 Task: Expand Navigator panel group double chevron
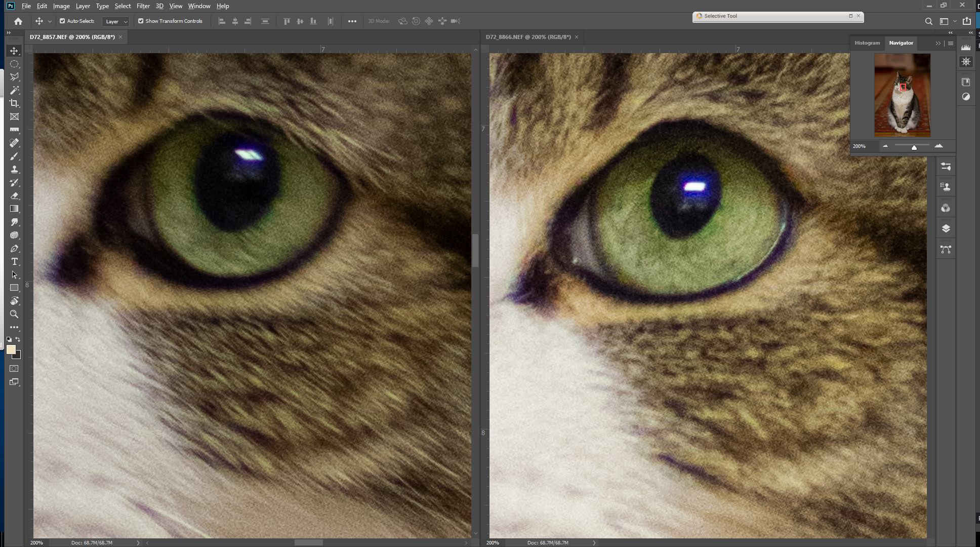tap(938, 43)
